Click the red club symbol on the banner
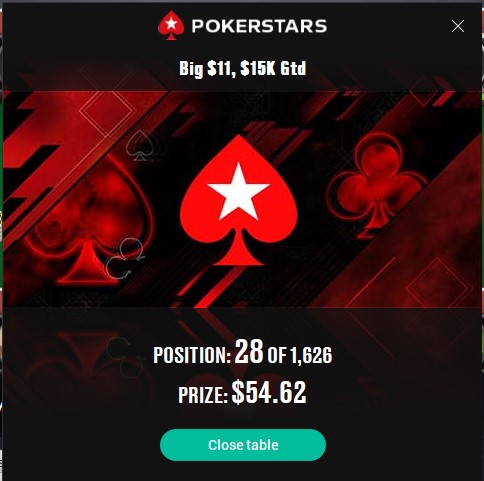The height and width of the screenshot is (481, 484). pos(377,184)
